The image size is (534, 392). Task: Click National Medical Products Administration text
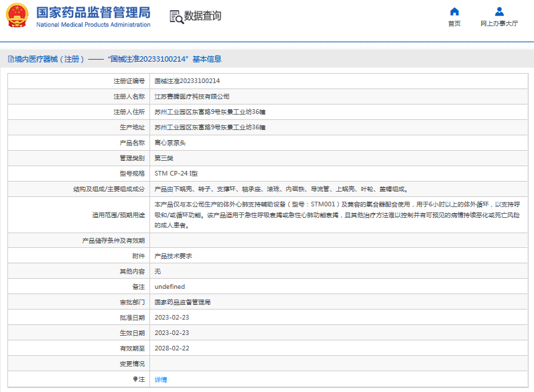(x=93, y=25)
